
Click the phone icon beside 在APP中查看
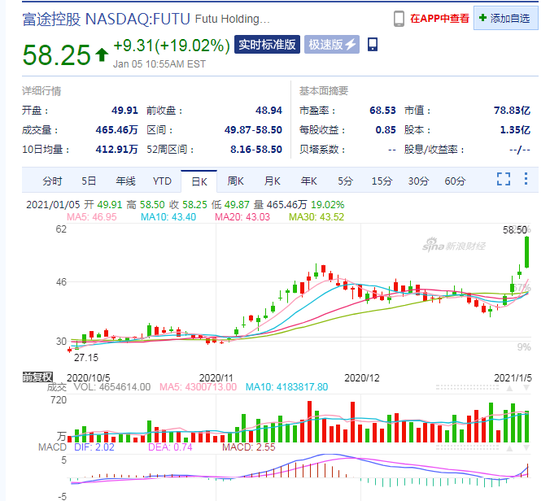[x=399, y=19]
